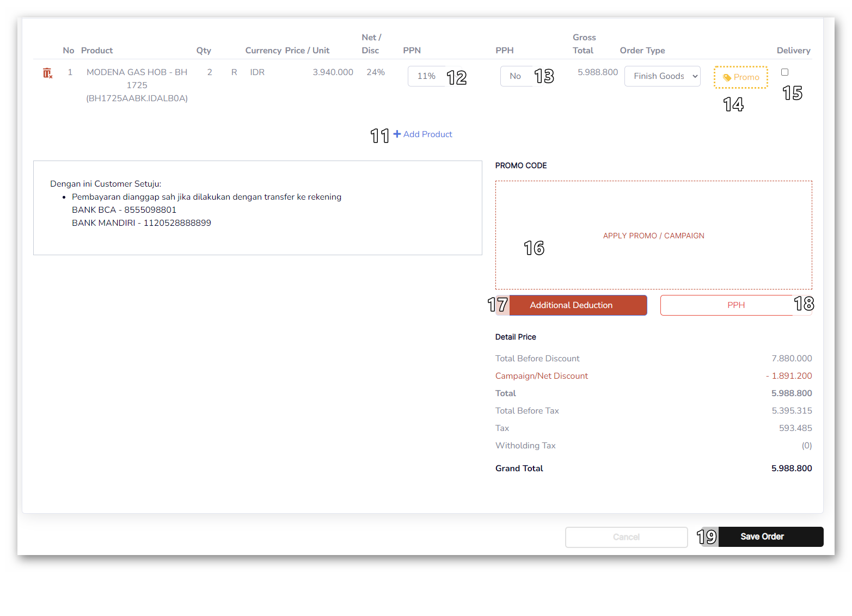Viewport: 852px width, 616px height.
Task: Cancel the order form
Action: tap(626, 537)
